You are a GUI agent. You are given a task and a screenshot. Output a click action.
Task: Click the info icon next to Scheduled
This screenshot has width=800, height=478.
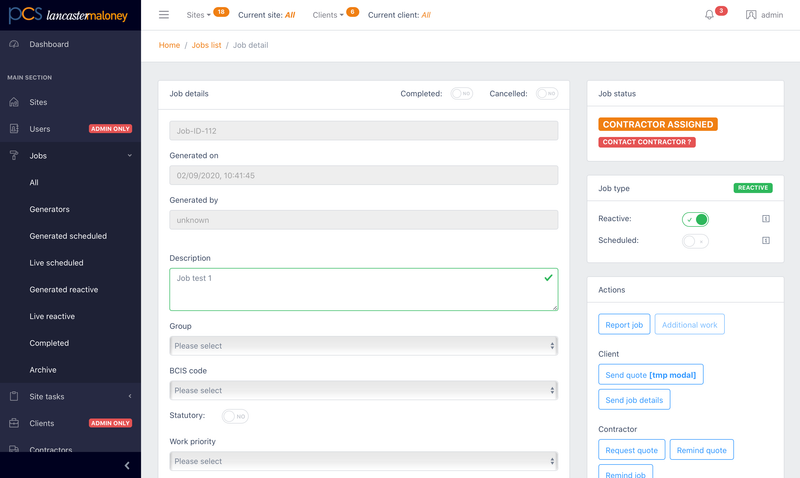[766, 240]
